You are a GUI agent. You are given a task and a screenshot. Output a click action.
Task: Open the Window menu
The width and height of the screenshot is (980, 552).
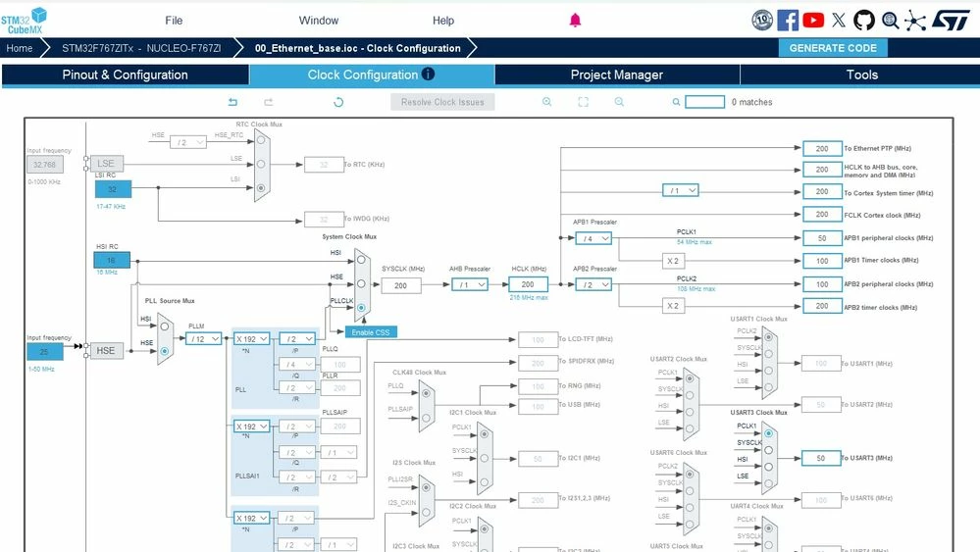[x=319, y=21]
